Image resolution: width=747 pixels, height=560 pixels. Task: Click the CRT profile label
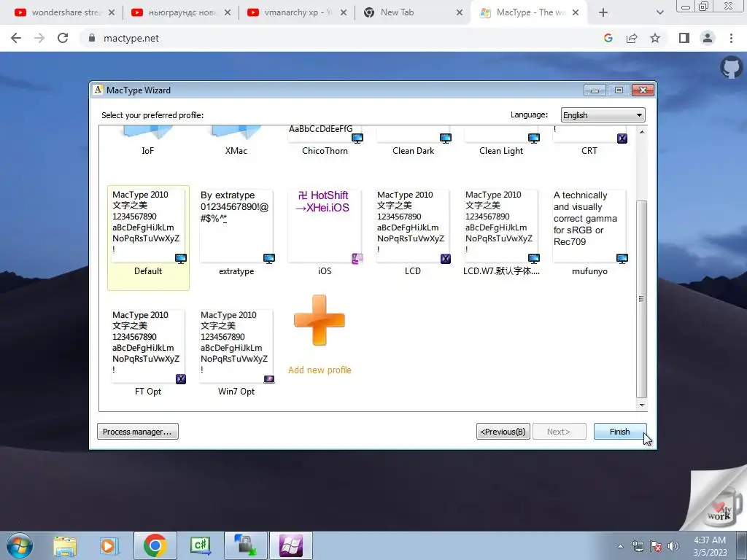589,151
